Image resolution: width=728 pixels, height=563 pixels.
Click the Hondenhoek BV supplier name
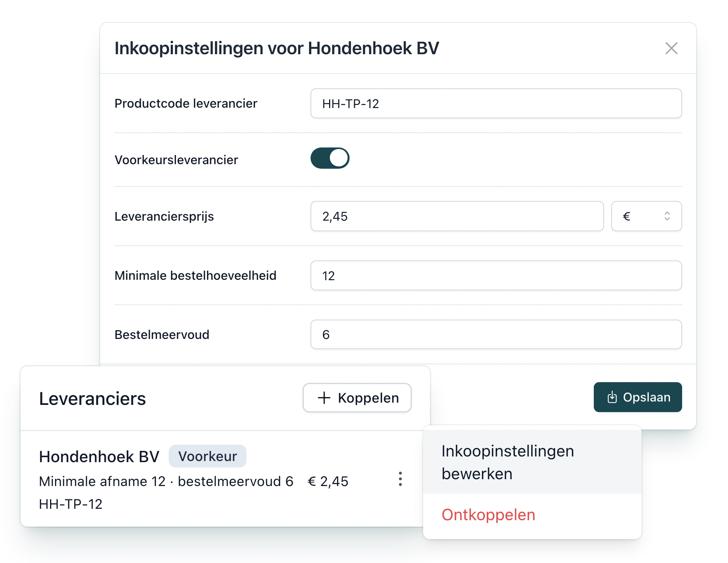click(99, 456)
